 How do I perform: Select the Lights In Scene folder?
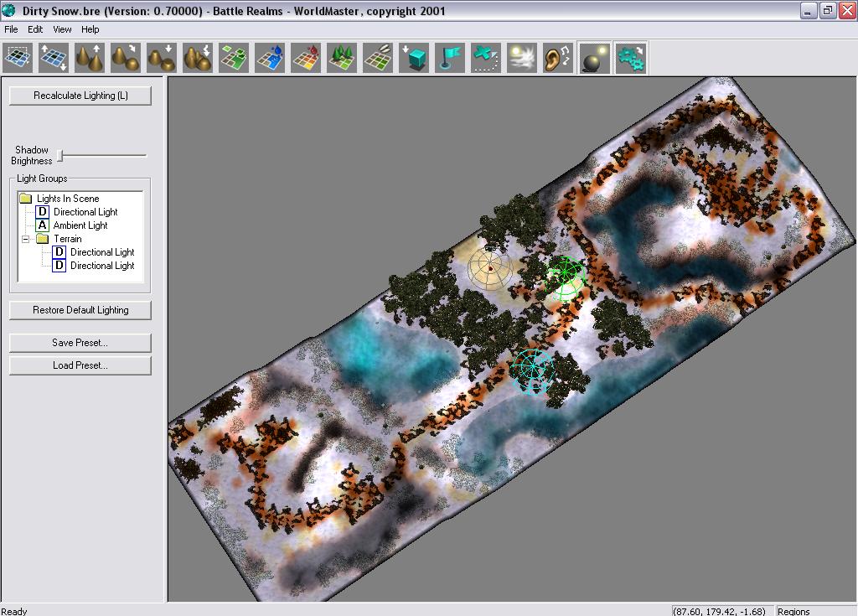(67, 199)
